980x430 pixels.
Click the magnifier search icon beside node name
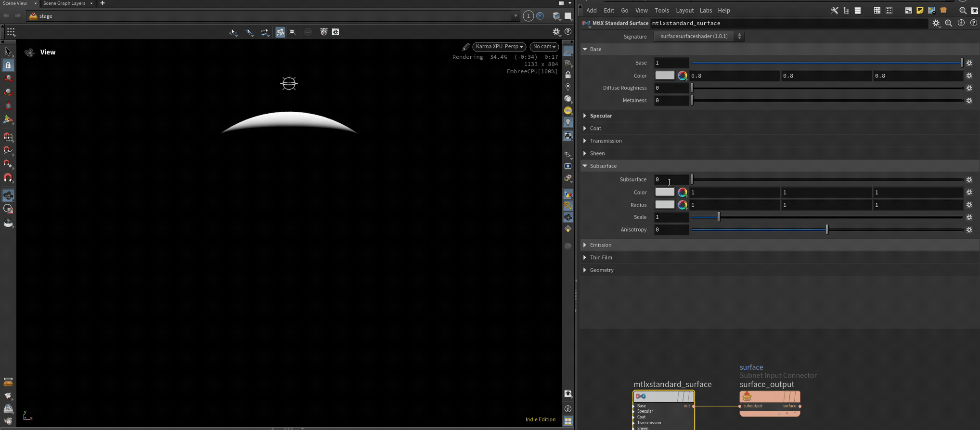pyautogui.click(x=949, y=23)
